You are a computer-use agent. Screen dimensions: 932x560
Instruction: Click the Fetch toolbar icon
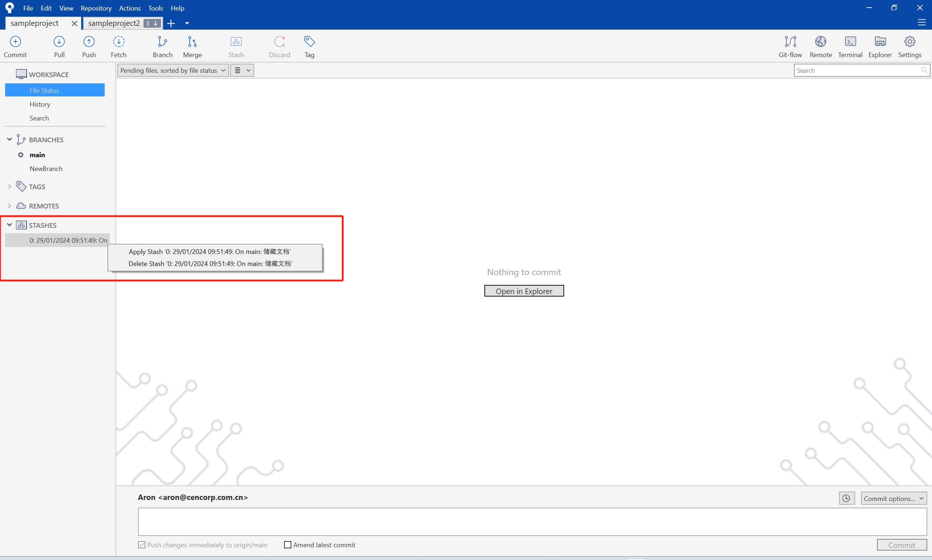point(119,46)
